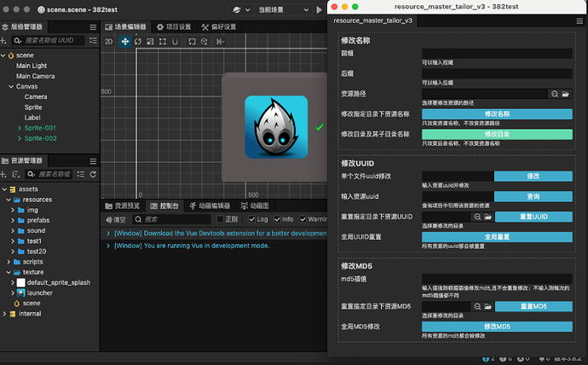The image size is (588, 365).
Task: Select the default_sprite_splash asset
Action: pos(59,282)
